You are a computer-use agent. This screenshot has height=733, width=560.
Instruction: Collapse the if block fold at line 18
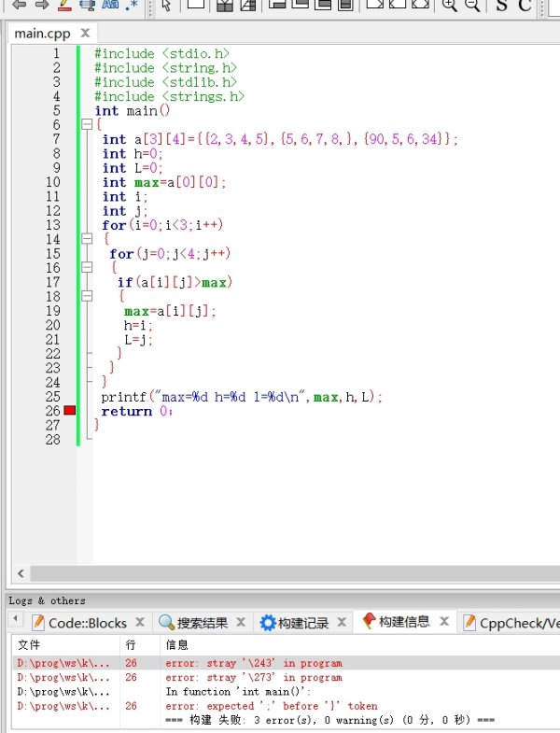tap(87, 296)
